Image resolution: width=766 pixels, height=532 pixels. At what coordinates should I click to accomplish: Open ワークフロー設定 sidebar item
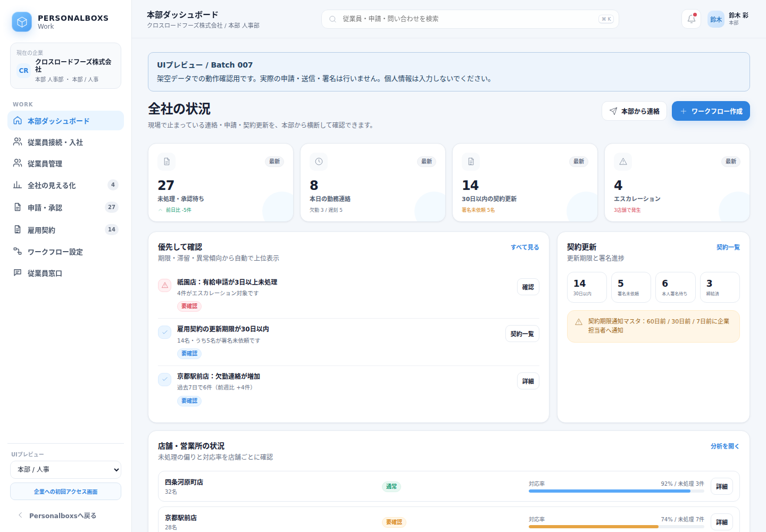[x=65, y=252]
